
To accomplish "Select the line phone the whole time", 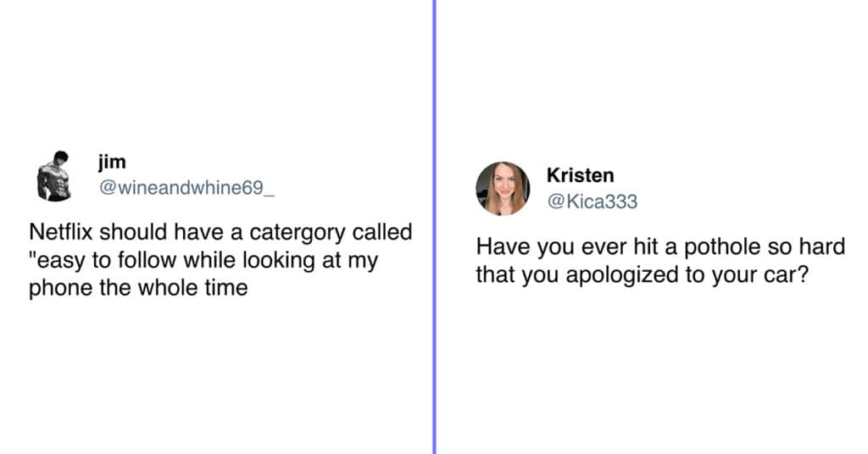I will tap(138, 287).
